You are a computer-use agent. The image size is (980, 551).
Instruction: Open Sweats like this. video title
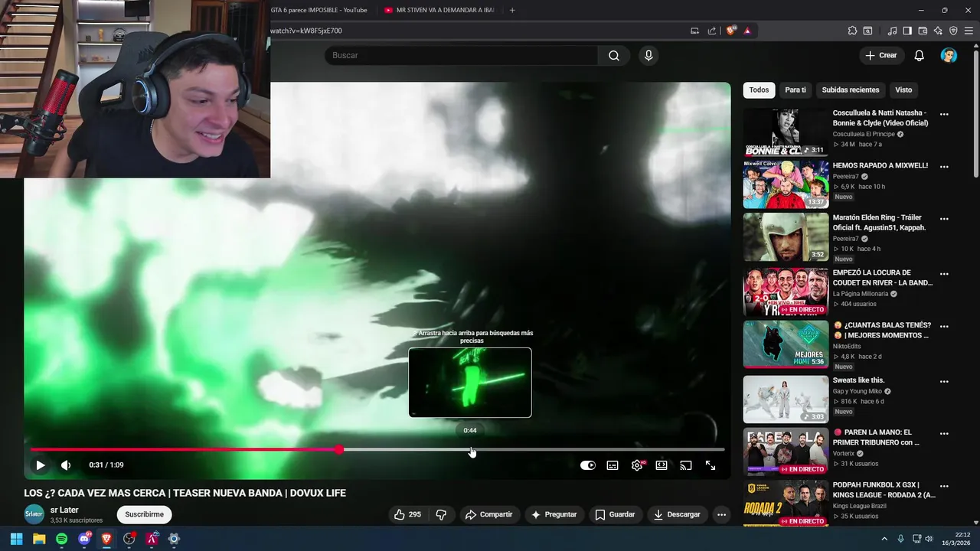pos(858,380)
